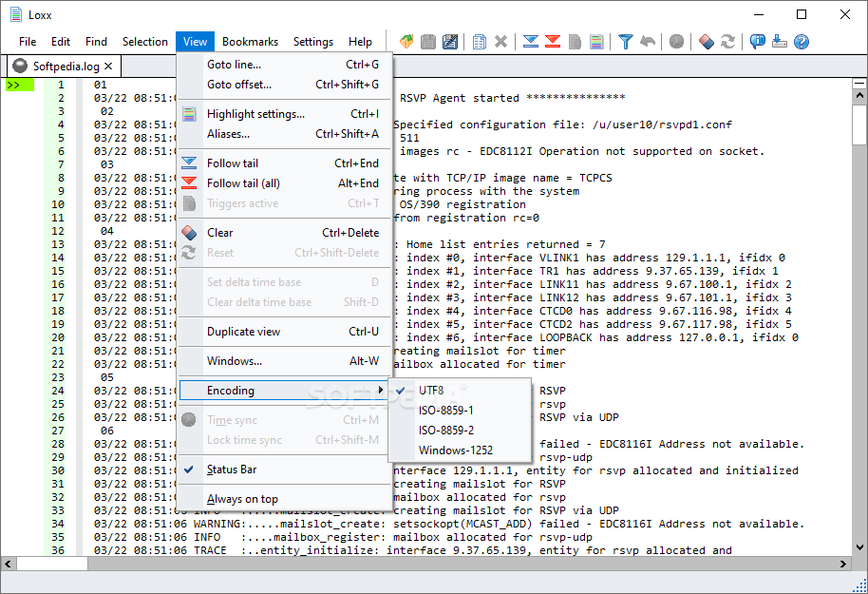Collapse the open View menu
Image resolution: width=868 pixels, height=594 pixels.
[x=195, y=42]
